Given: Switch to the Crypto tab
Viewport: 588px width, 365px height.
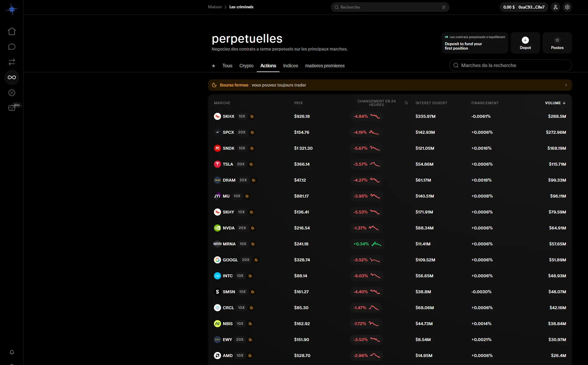Looking at the screenshot, I should (246, 66).
